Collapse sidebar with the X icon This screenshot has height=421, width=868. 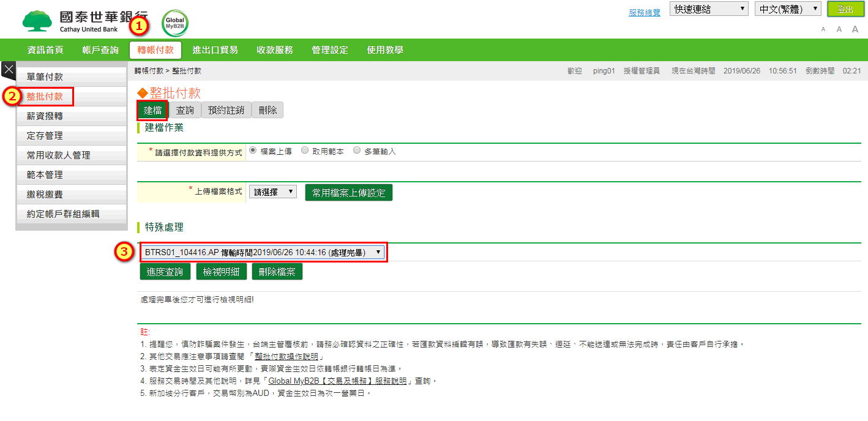coord(9,70)
